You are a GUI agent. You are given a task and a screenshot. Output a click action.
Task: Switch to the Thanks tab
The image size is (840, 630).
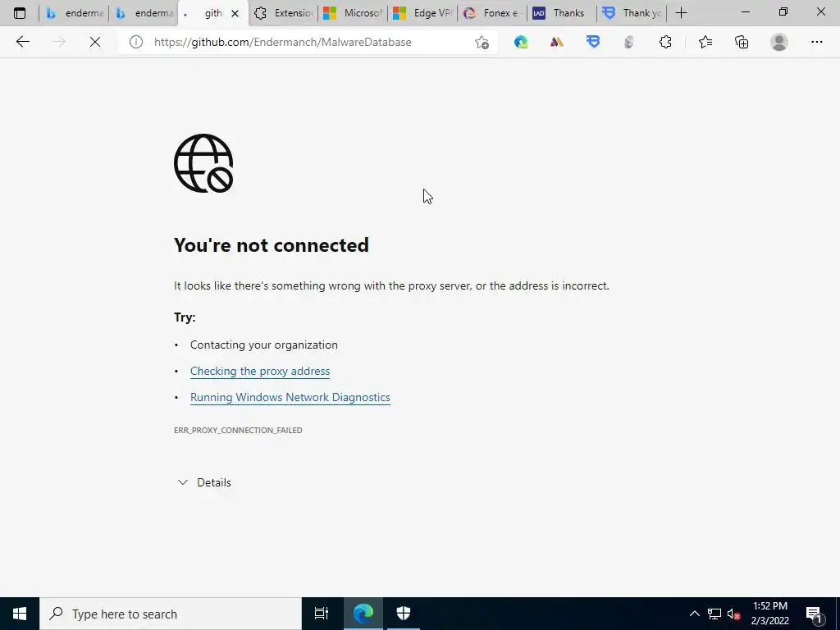561,13
